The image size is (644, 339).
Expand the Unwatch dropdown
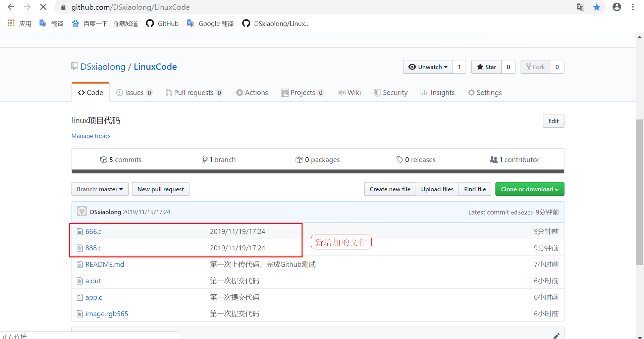(x=428, y=67)
